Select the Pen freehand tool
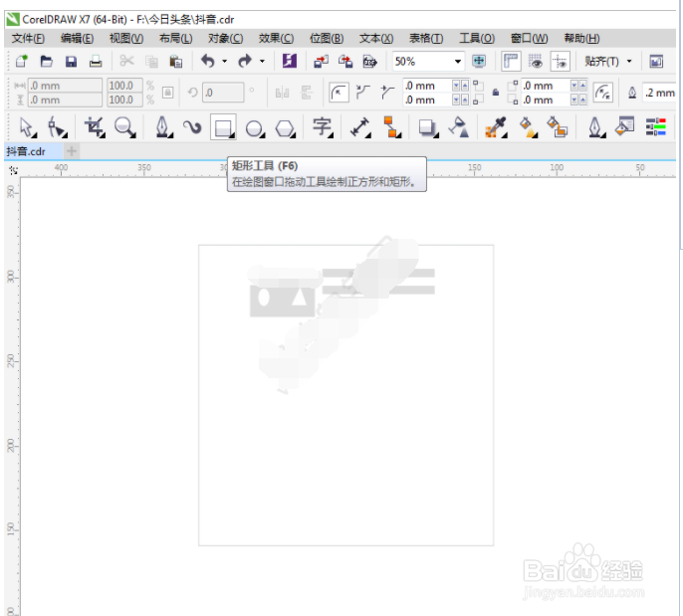 point(163,127)
